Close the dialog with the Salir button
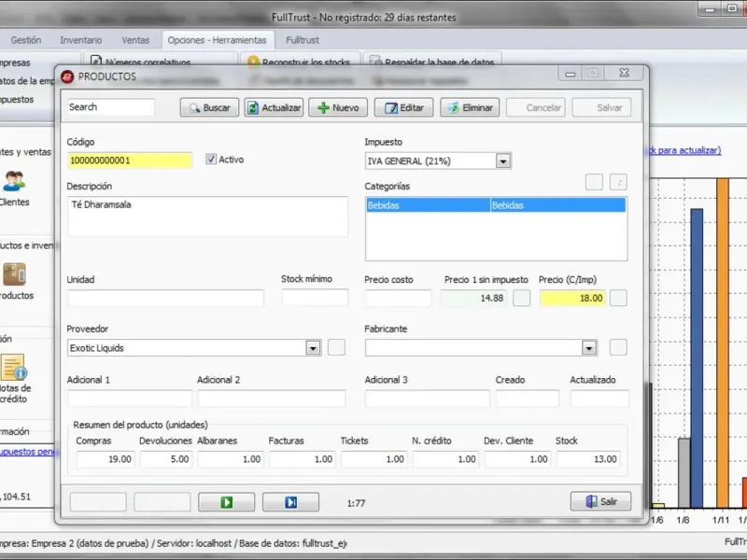747x560 pixels. pyautogui.click(x=600, y=501)
